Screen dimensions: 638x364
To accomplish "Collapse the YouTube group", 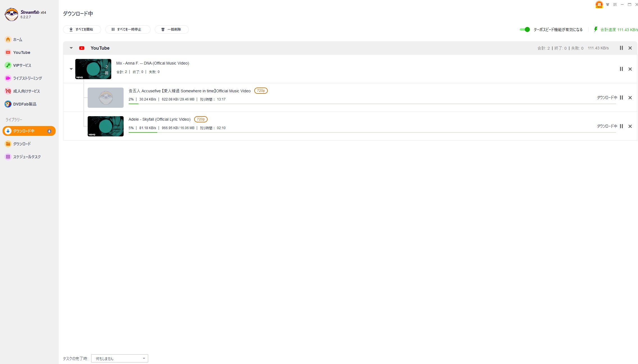I will (71, 48).
